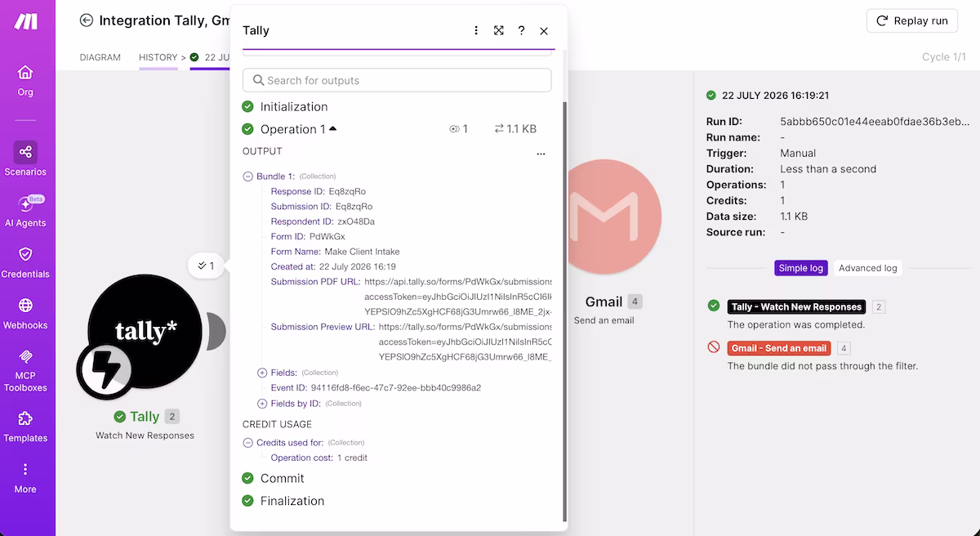Open Templates in the sidebar
The height and width of the screenshot is (536, 980).
coord(25,426)
